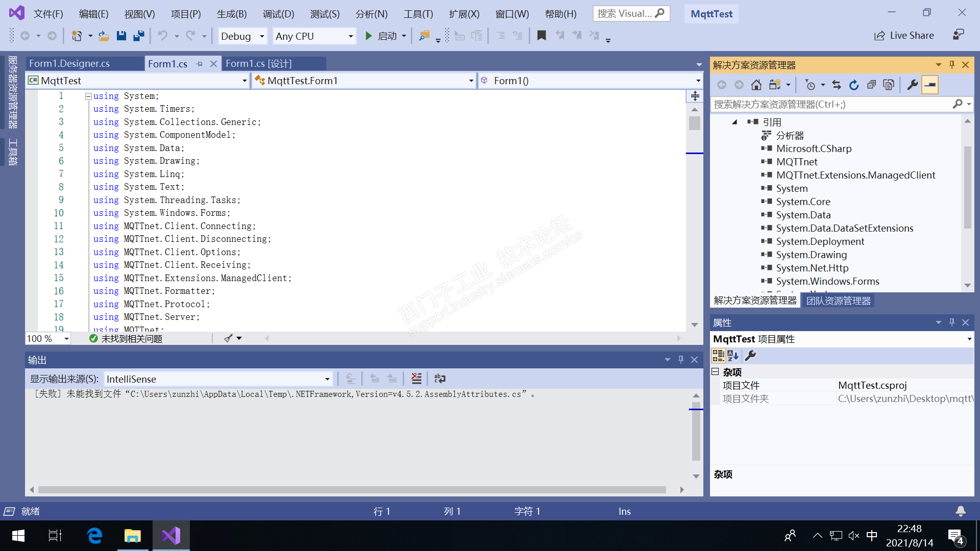This screenshot has height=551, width=980.
Task: Switch to Form1.Designer.cs tab
Action: point(69,63)
